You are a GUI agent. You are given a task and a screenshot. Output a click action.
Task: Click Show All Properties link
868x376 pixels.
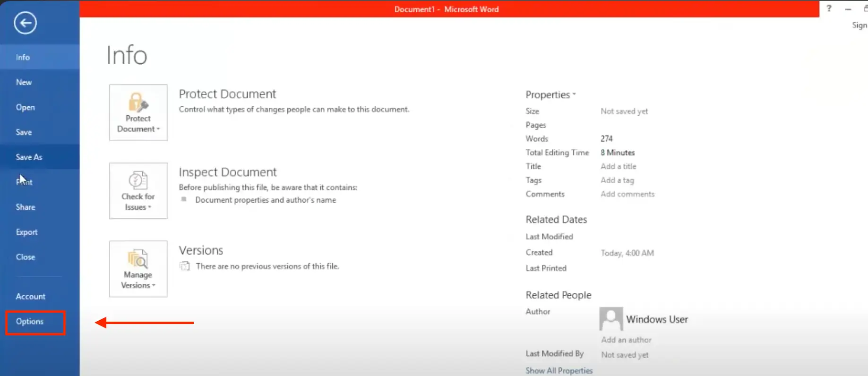pyautogui.click(x=559, y=371)
